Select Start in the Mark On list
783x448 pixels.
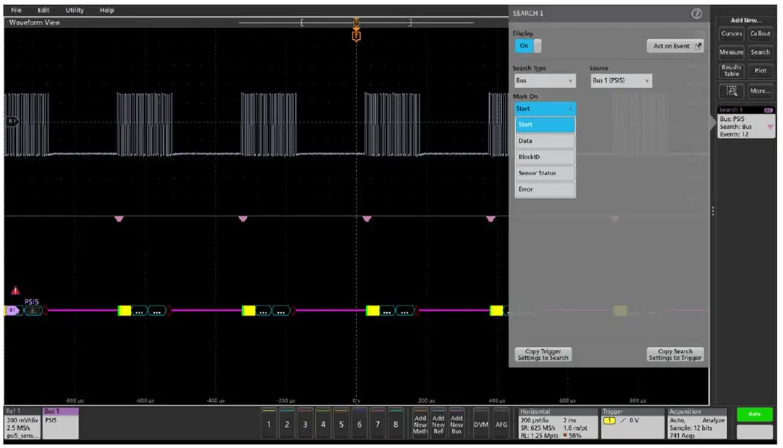545,125
